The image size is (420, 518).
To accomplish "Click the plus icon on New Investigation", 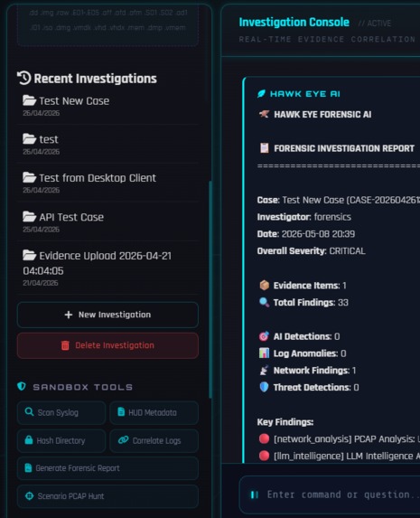I will [x=69, y=315].
